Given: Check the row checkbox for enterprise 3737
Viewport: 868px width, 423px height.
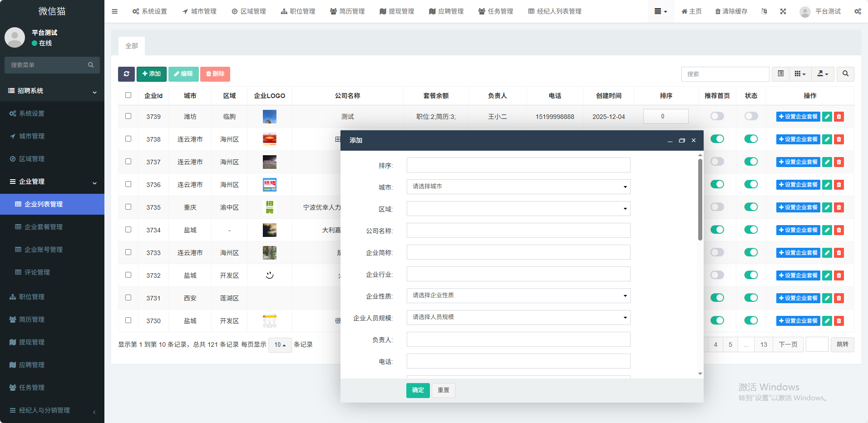Looking at the screenshot, I should coord(128,162).
